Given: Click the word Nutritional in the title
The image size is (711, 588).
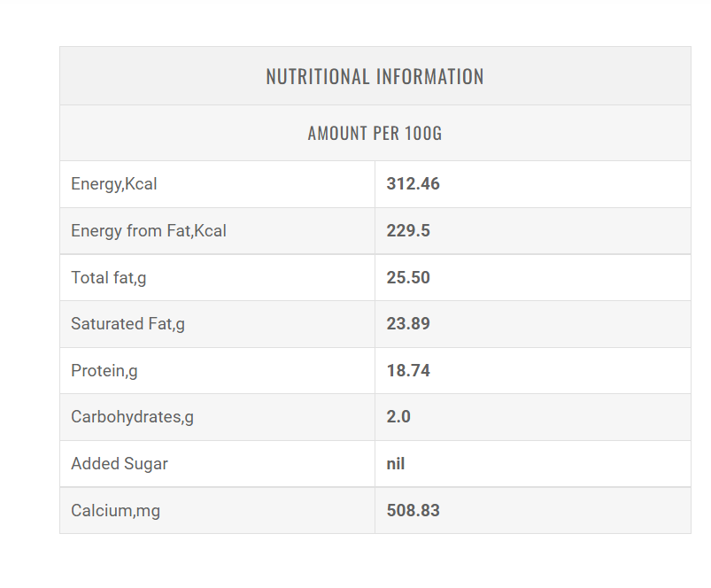Looking at the screenshot, I should pos(318,77).
